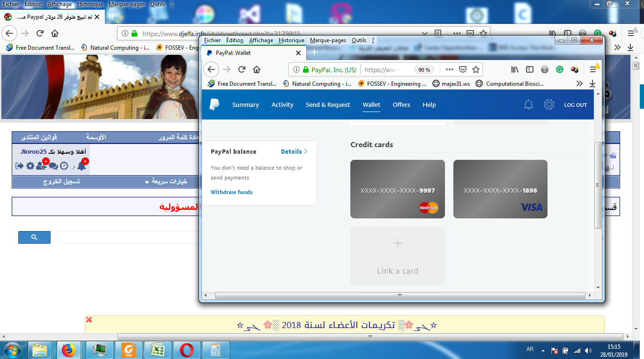Show sidebars in the PayPal window
This screenshot has height=359, width=644.
(530, 69)
